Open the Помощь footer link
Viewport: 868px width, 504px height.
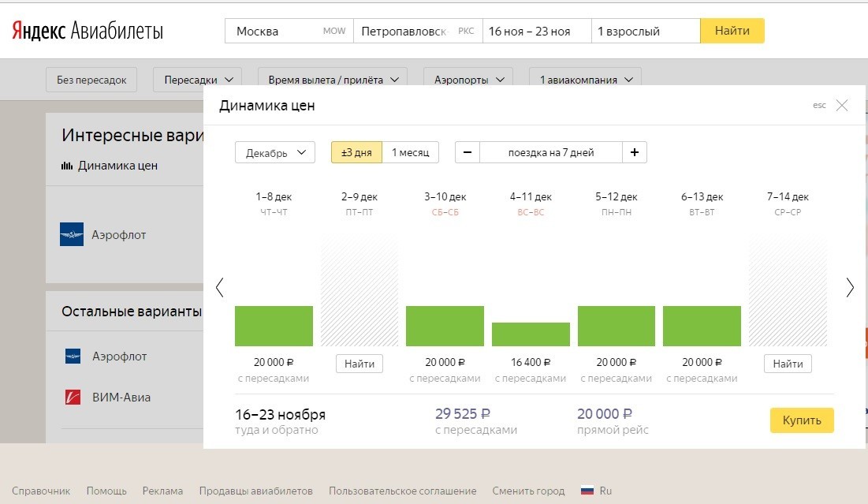tap(106, 491)
